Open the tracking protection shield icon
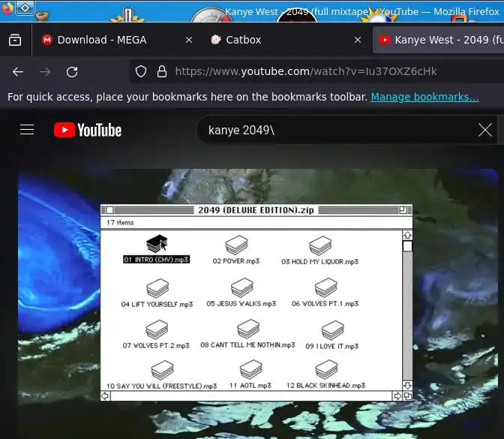This screenshot has width=504, height=439. pyautogui.click(x=141, y=71)
